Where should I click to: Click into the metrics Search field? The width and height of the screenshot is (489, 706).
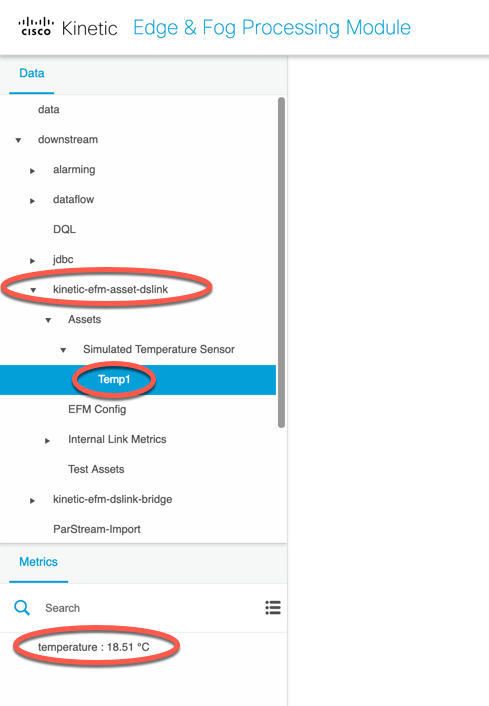point(149,608)
